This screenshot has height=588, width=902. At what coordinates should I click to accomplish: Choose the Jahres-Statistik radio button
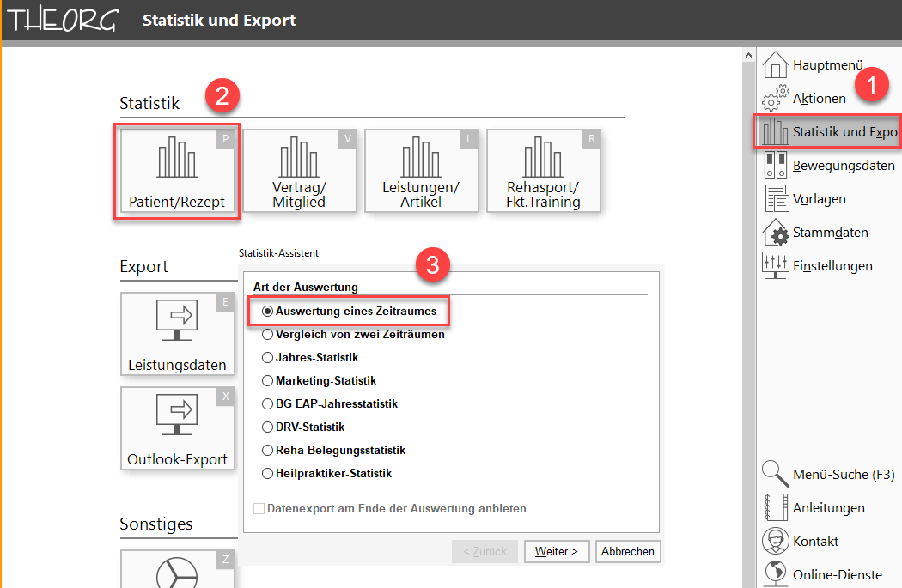268,358
